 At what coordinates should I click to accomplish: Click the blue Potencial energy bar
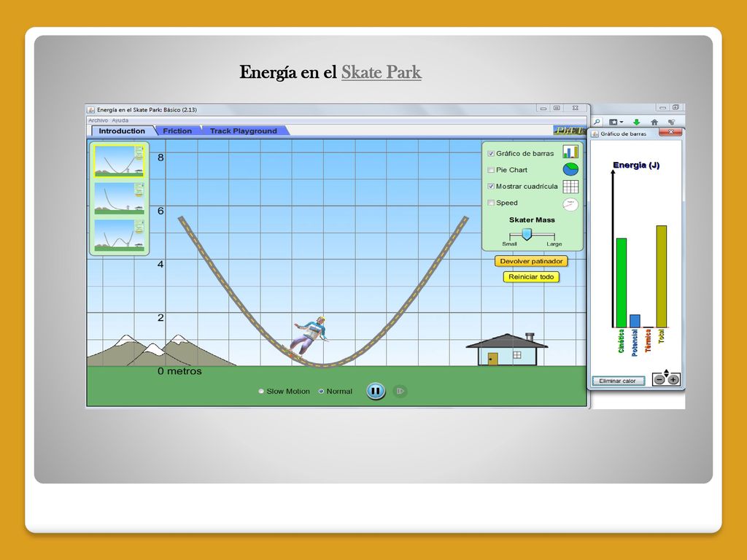tap(635, 321)
